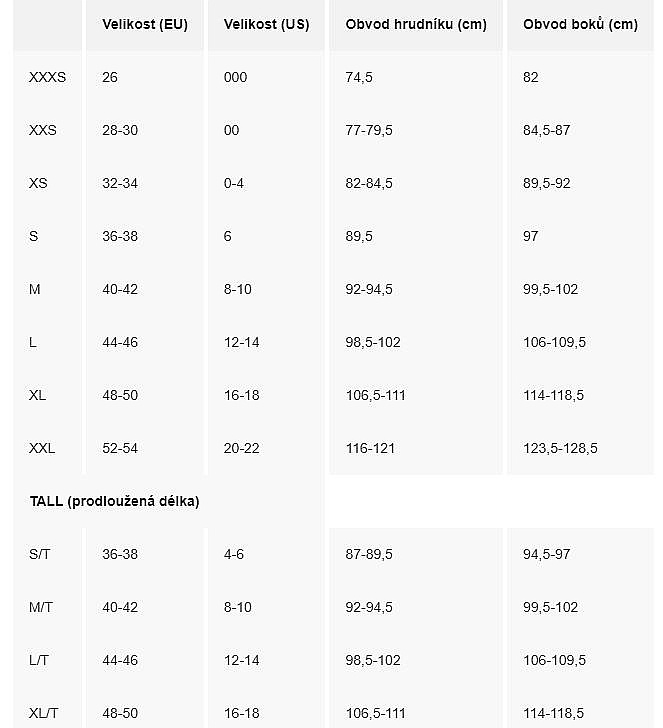
Task: Click the XL size row label
Action: (37, 395)
